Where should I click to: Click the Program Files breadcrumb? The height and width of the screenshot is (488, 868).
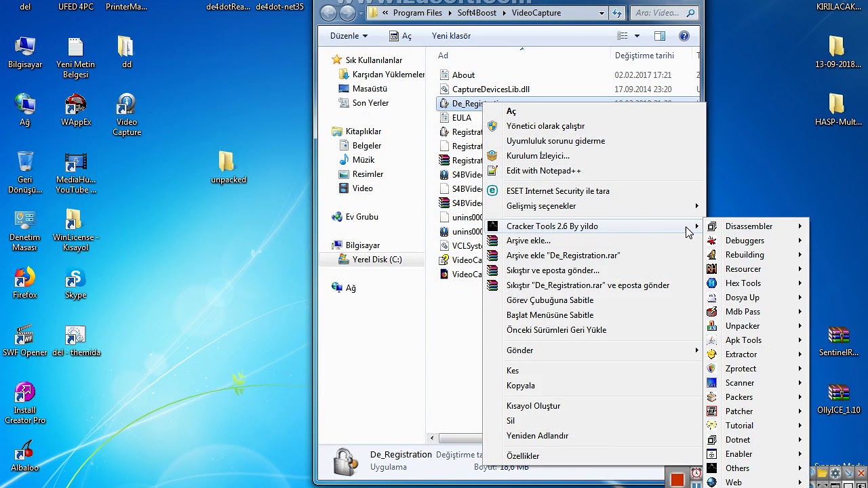click(x=418, y=13)
